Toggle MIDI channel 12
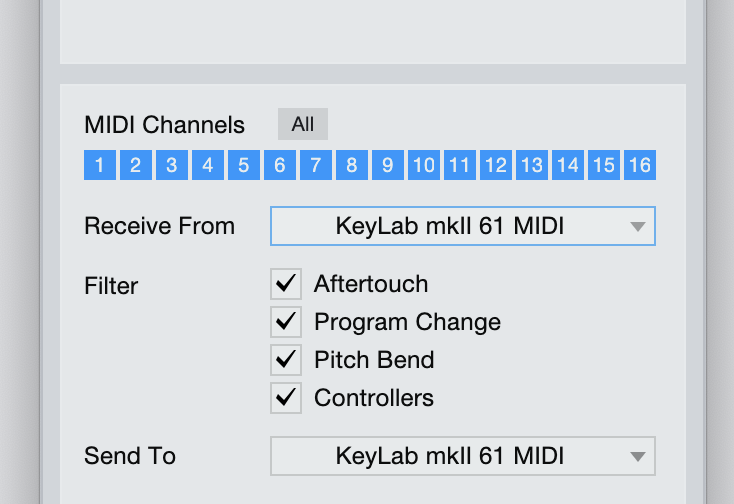Image resolution: width=734 pixels, height=504 pixels. [x=496, y=165]
